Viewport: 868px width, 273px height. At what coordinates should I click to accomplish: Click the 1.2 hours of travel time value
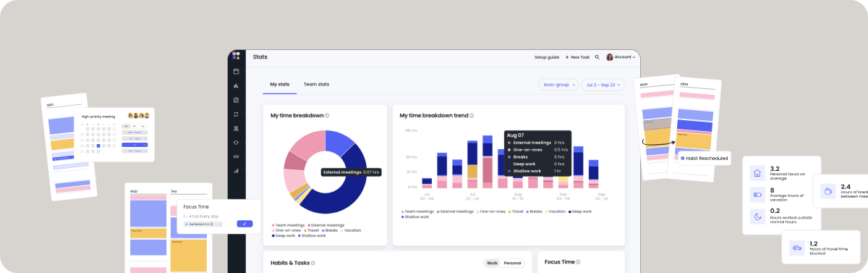coord(814,244)
